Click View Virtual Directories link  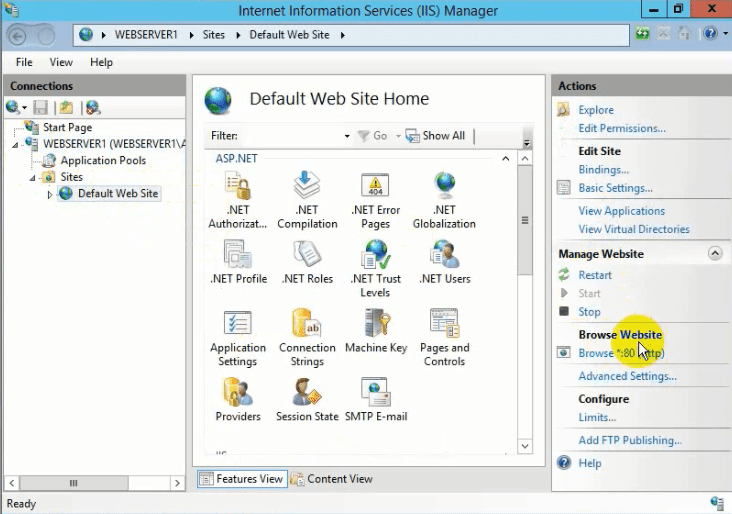pos(633,229)
